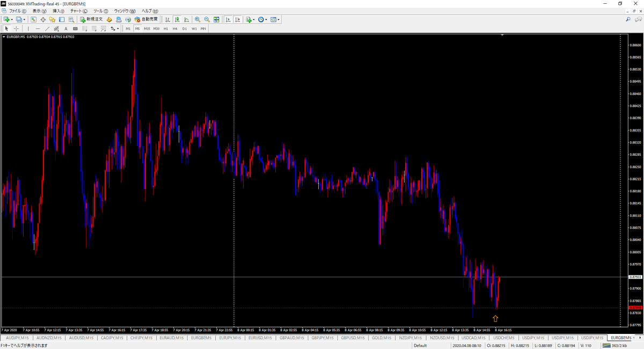Viewport: 644px width, 349px height.
Task: Toggle Chart Shift from right edge
Action: pos(237,19)
